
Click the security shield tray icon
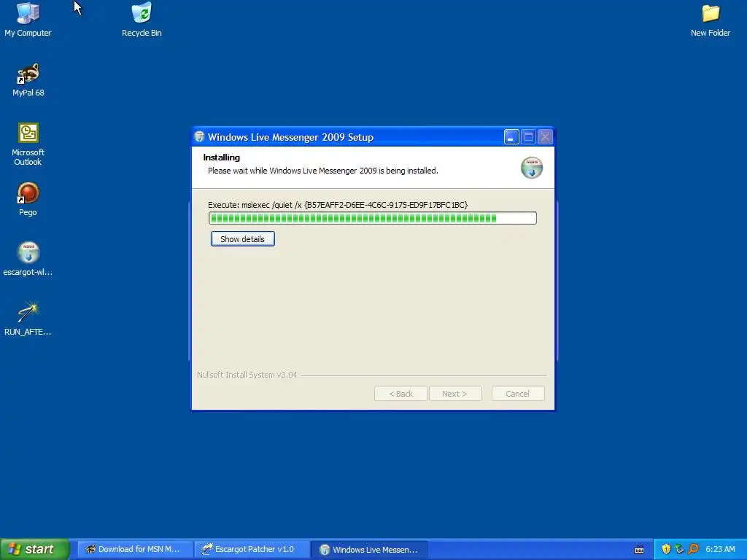pos(666,549)
